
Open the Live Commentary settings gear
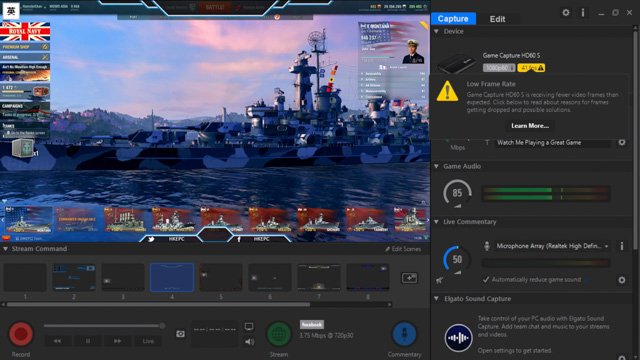coord(622,280)
